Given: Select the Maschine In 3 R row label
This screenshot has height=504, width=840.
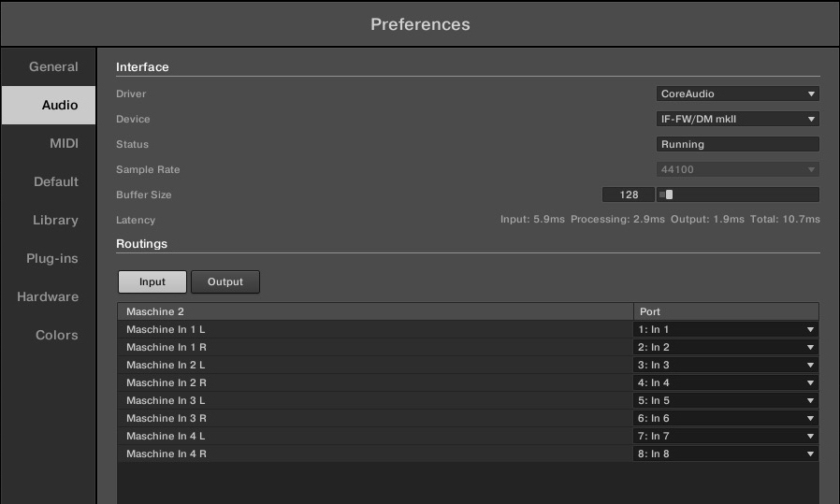Looking at the screenshot, I should pos(167,418).
